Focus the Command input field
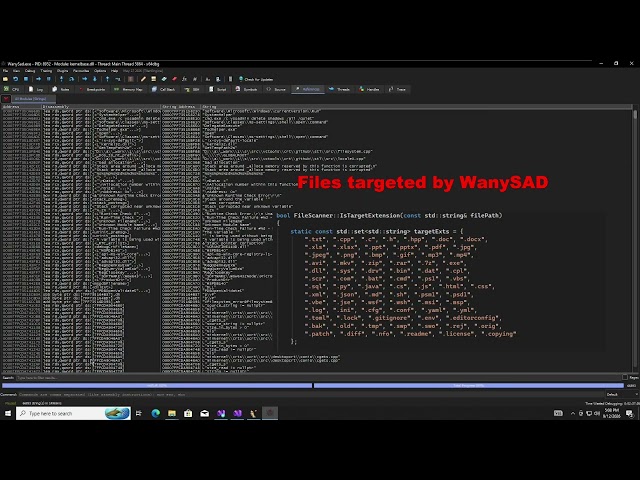Image resolution: width=640 pixels, height=480 pixels. [310, 395]
